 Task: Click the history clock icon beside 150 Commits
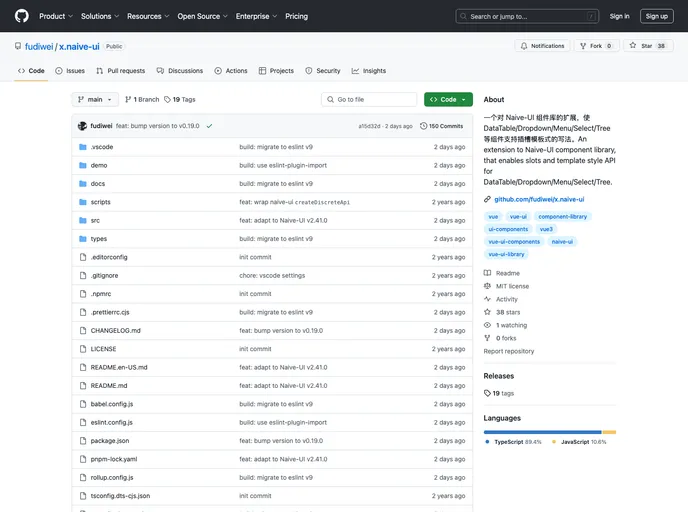[x=423, y=126]
